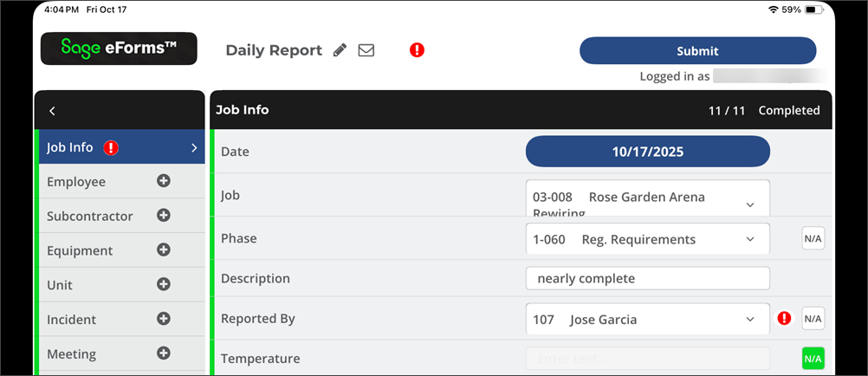Disable the green N/A for Temperature
Image resolution: width=868 pixels, height=376 pixels.
coord(813,359)
